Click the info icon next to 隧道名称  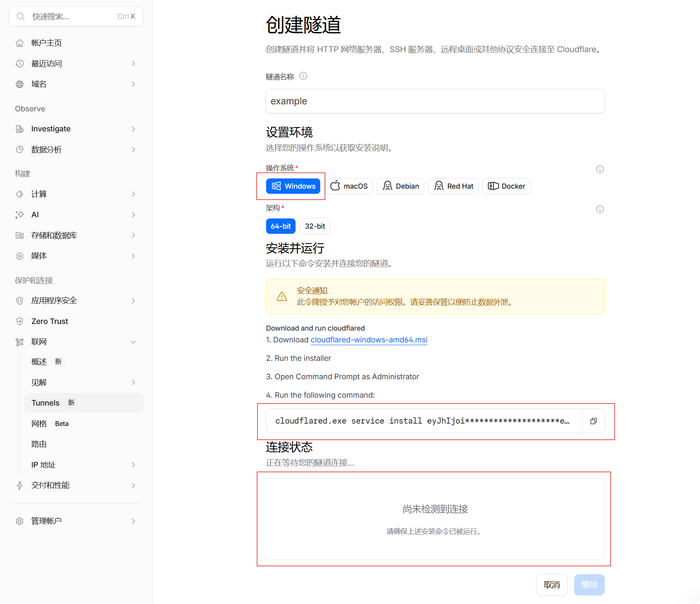click(303, 76)
